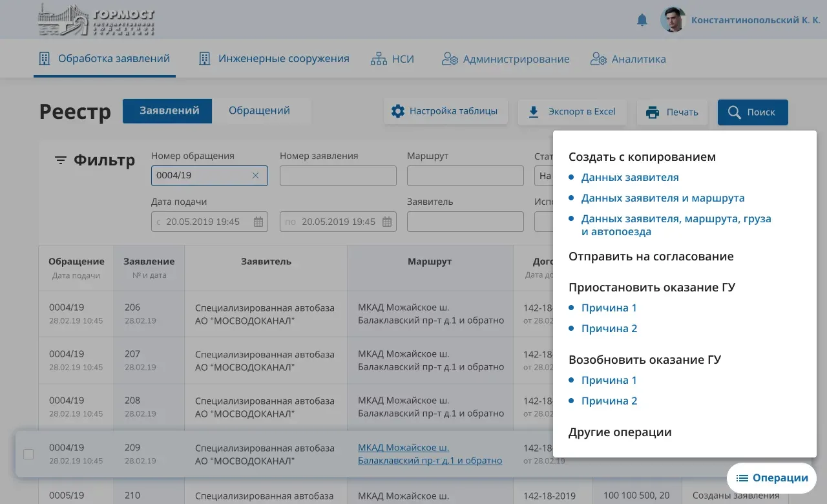The height and width of the screenshot is (504, 827).
Task: Open the НСИ tab
Action: pos(392,59)
